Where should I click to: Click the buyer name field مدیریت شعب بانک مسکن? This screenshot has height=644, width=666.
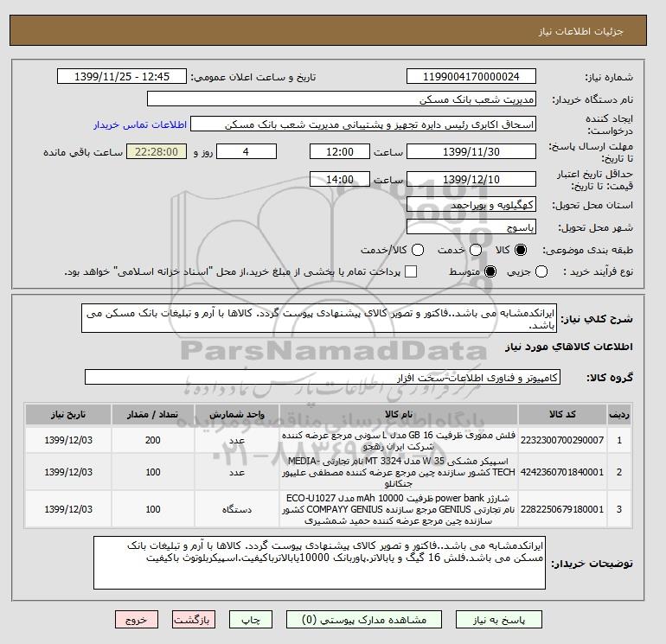pos(342,99)
